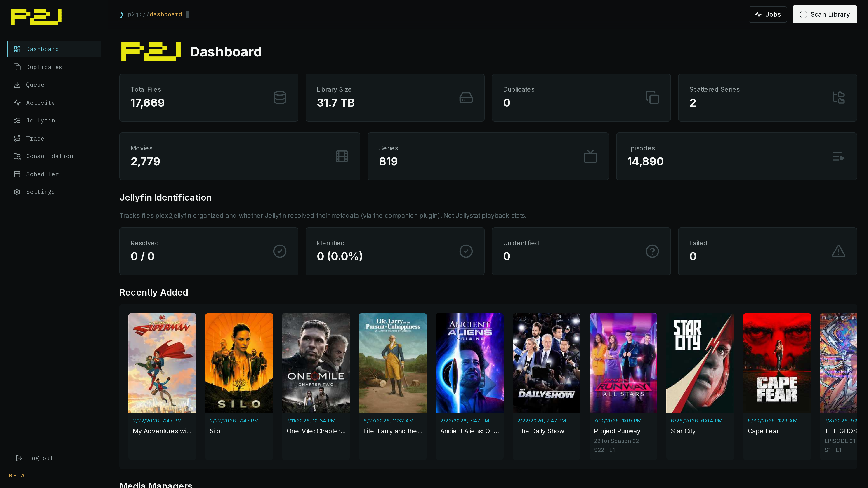Click the Queue download icon in sidebar
This screenshot has width=868, height=488.
[17, 85]
